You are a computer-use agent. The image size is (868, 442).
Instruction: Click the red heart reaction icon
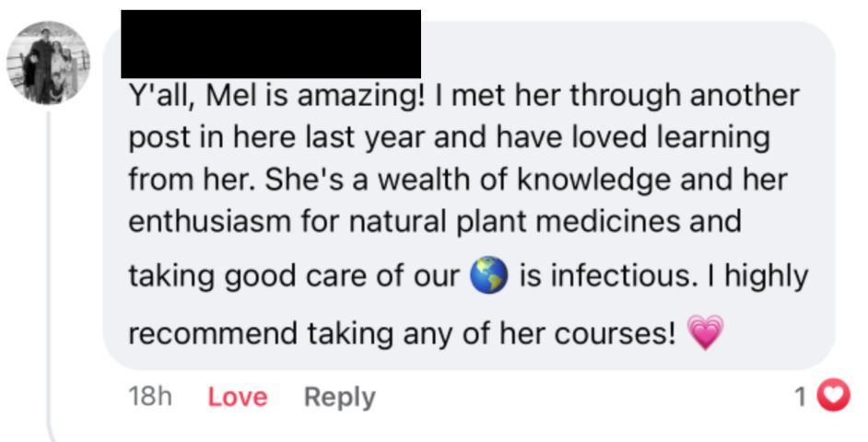(834, 397)
